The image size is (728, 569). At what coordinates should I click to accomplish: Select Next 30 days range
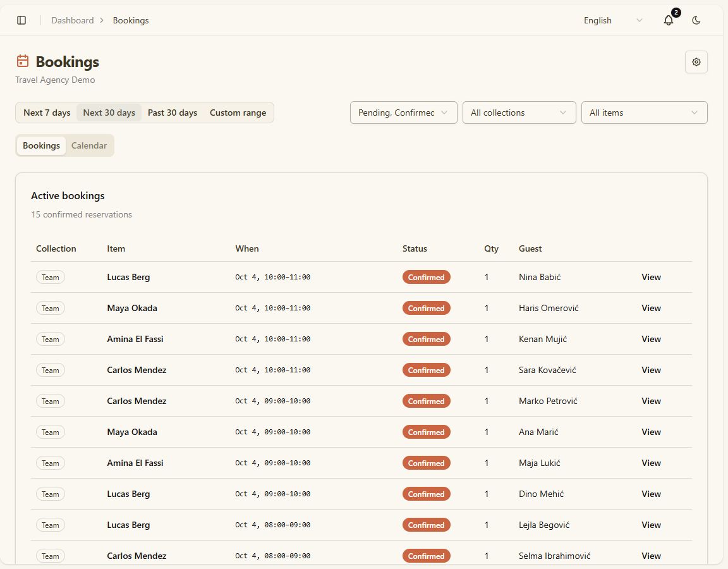tap(109, 113)
